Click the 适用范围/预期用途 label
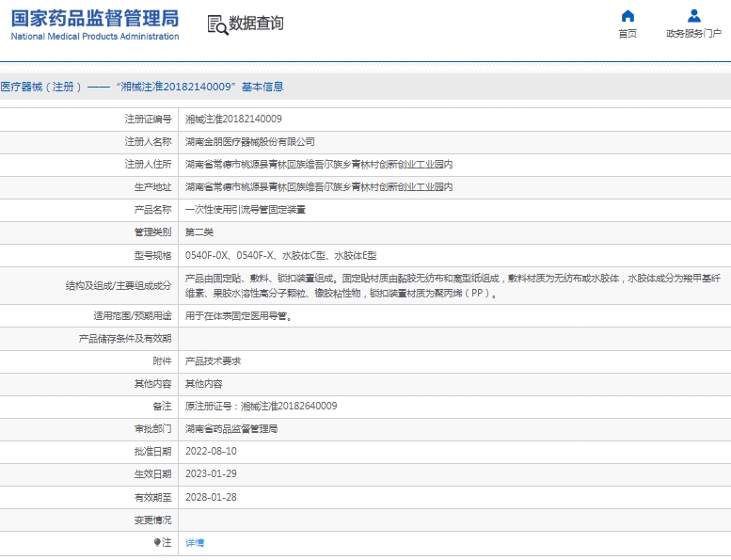Screen dimensions: 731x560 133,316
